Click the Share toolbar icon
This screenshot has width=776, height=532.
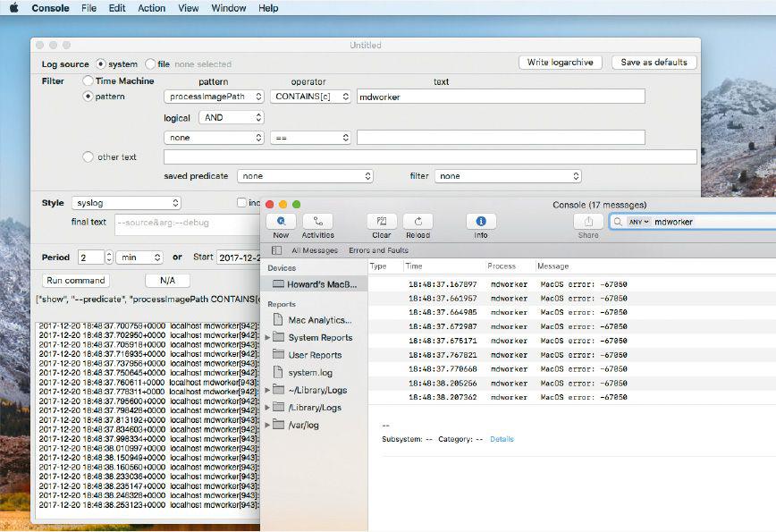(588, 221)
